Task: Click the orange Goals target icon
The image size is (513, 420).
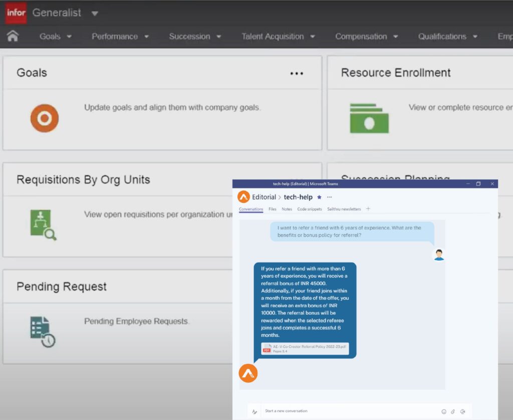Action: pos(45,118)
